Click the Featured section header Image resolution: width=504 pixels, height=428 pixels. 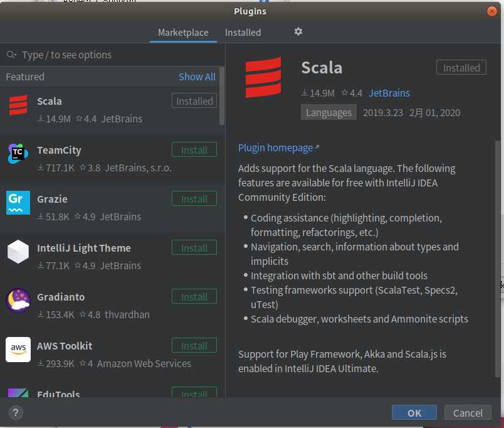pos(25,77)
